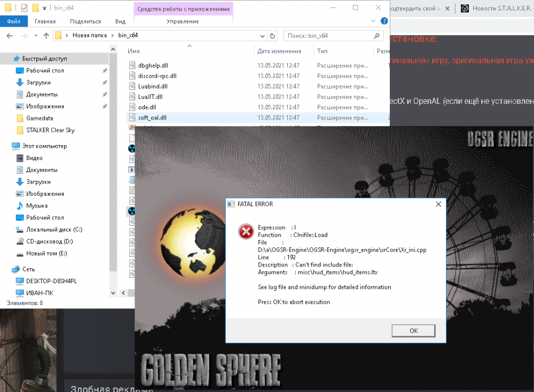Screen dimensions: 534x392
Task: Open Локальный диск (C:)
Action: pos(54,229)
